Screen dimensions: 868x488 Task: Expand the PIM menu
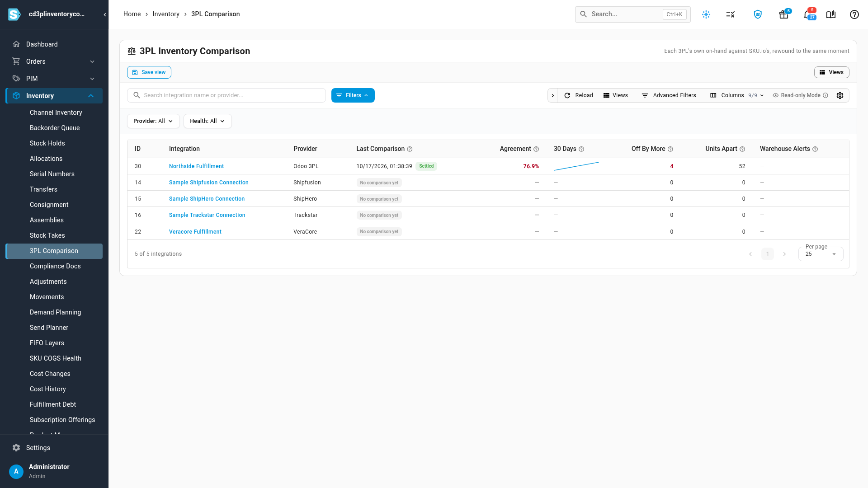tap(54, 79)
